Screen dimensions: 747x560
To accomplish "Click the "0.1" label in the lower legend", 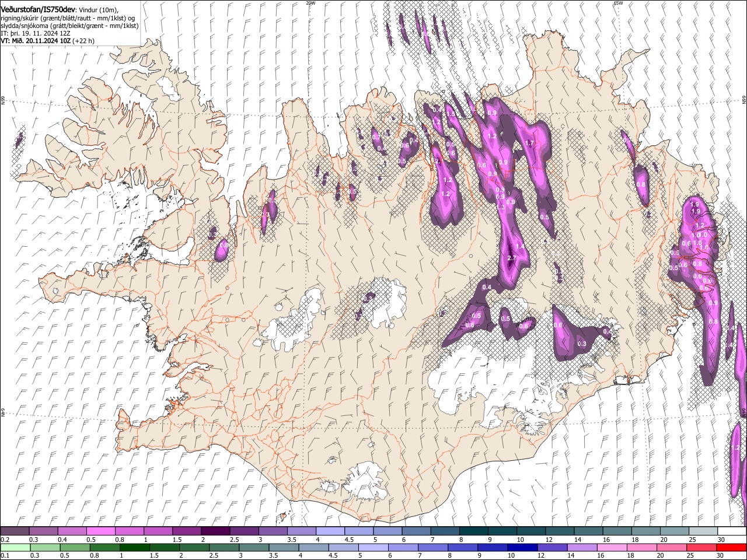I will (5, 555).
